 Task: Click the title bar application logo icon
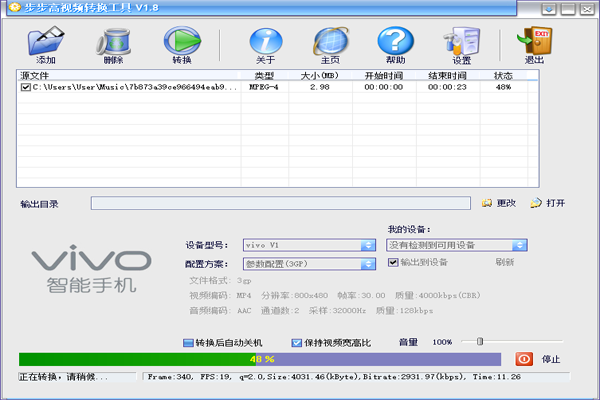point(15,7)
